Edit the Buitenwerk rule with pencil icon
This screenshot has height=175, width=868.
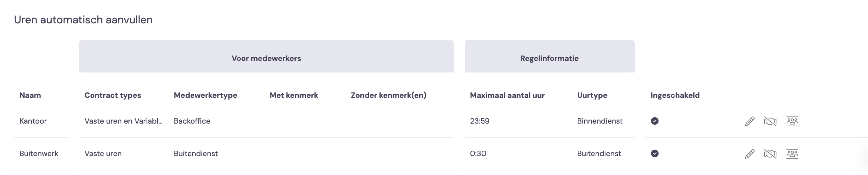click(749, 154)
